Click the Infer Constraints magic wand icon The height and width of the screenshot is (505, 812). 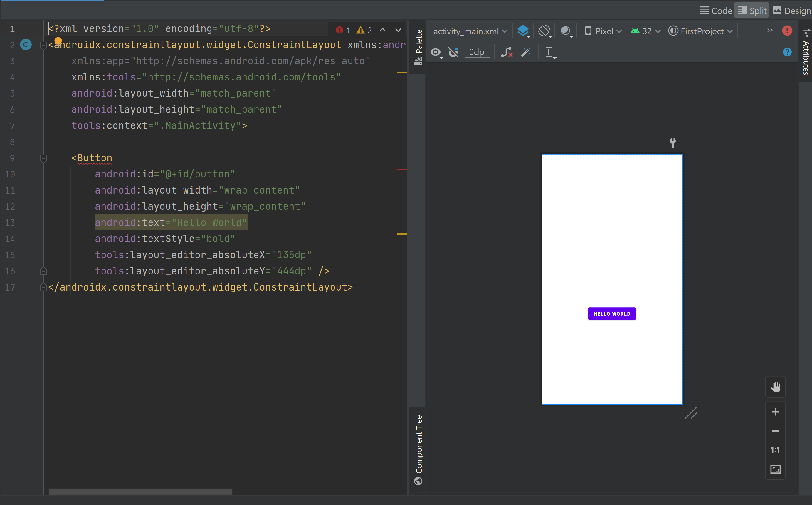tap(526, 52)
